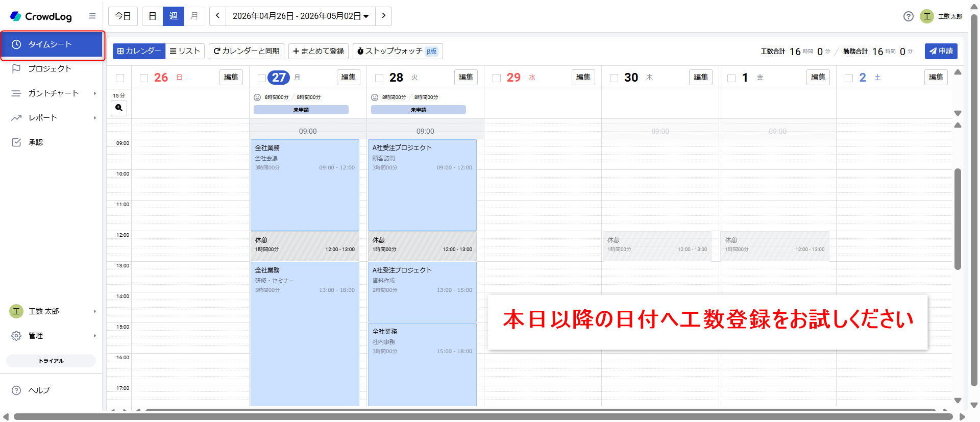Screen dimensions: 980x422
Task: Click the hamburger menu icon beside CrowdLog logo
Action: (x=92, y=16)
